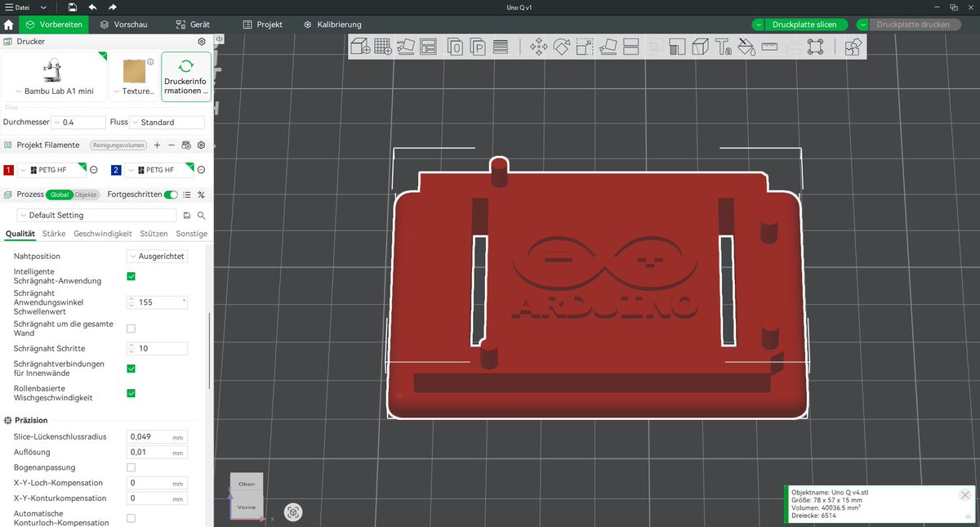Add a filament with the plus icon
980x527 pixels.
157,145
